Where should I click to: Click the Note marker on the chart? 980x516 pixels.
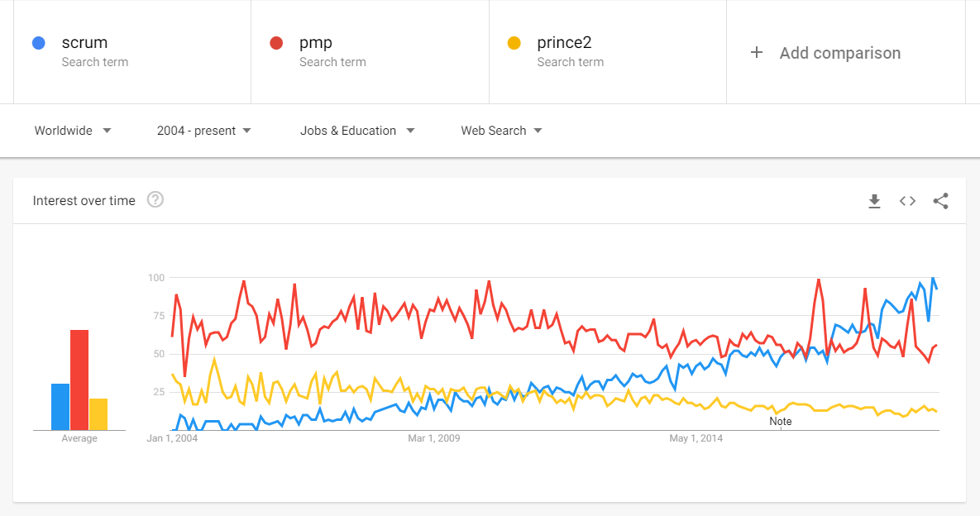click(780, 421)
